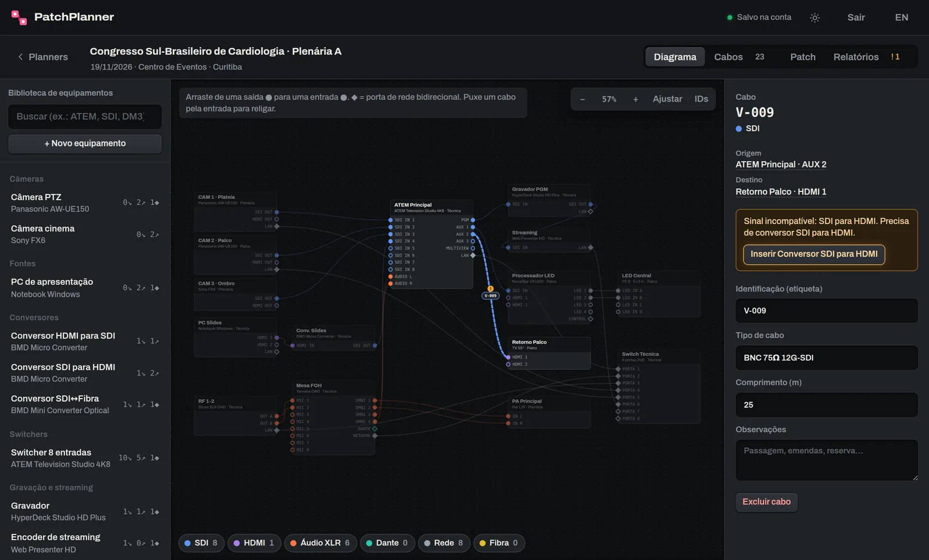Click the Excluir cabo button
This screenshot has height=560, width=929.
click(x=766, y=502)
